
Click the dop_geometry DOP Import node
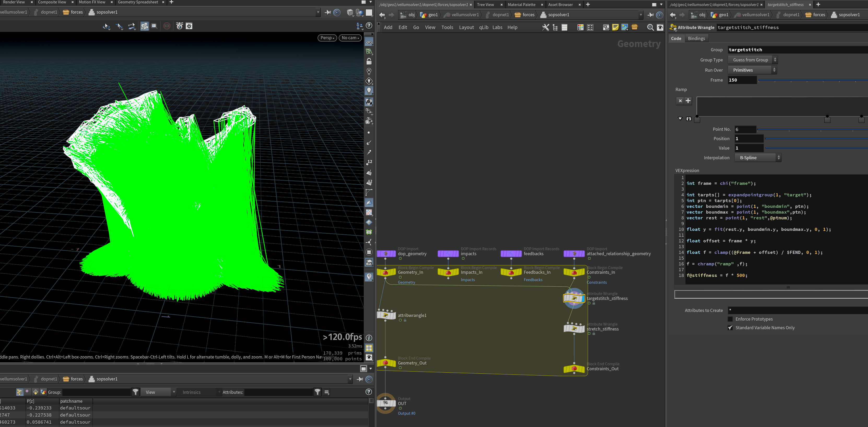pos(386,254)
